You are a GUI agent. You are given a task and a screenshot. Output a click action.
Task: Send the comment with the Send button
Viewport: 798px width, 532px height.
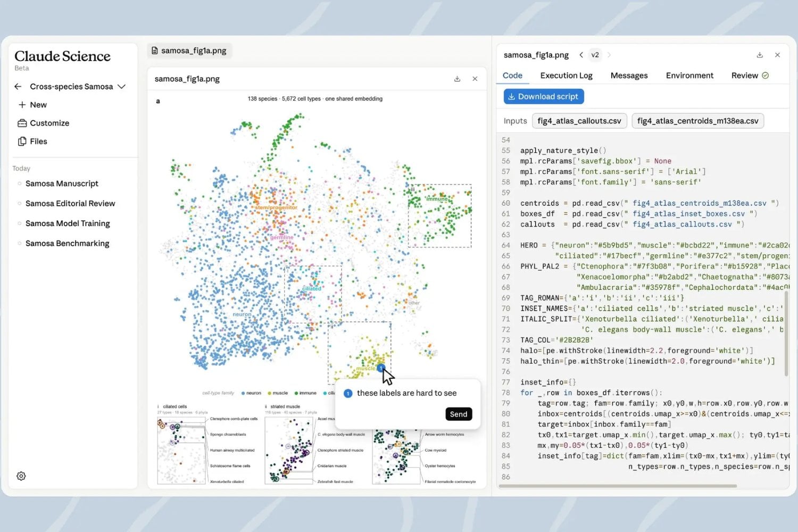459,414
